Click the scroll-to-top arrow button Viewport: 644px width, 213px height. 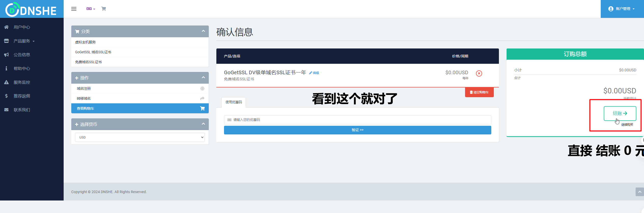coord(640,192)
